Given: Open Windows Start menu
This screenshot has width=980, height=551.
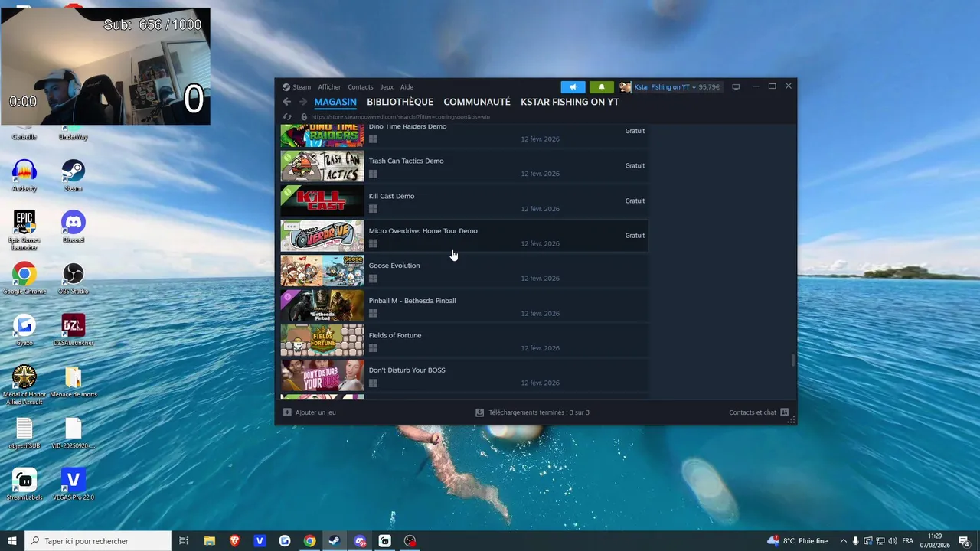Looking at the screenshot, I should (12, 541).
